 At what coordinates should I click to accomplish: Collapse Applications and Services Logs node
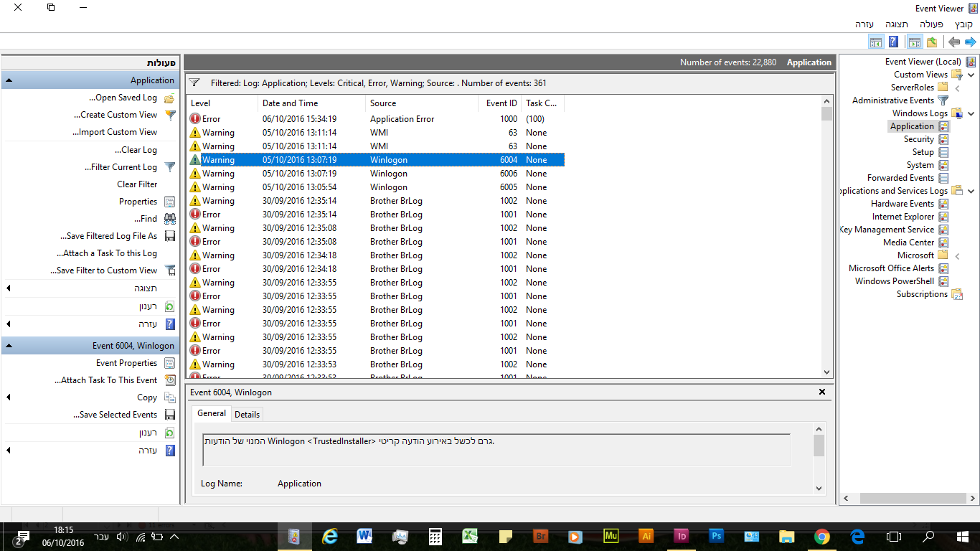click(971, 191)
